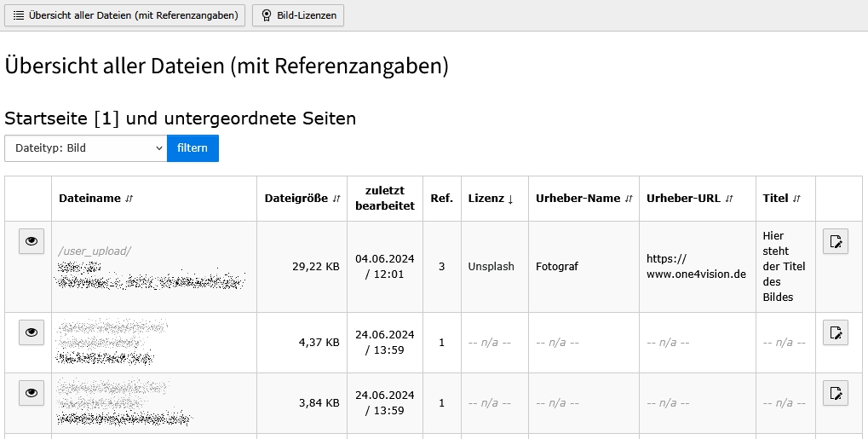Viewport: 868px width, 439px height.
Task: Click the Ref. count 3 cell
Action: pos(441,267)
